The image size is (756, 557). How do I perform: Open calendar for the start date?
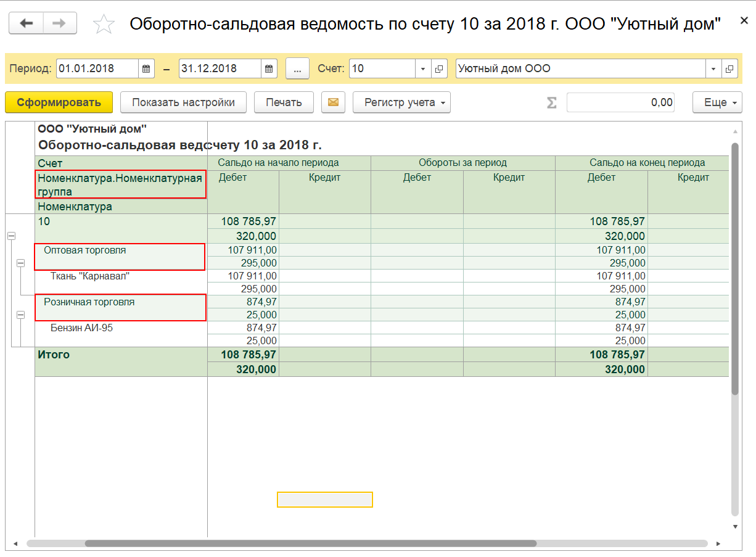[x=146, y=68]
